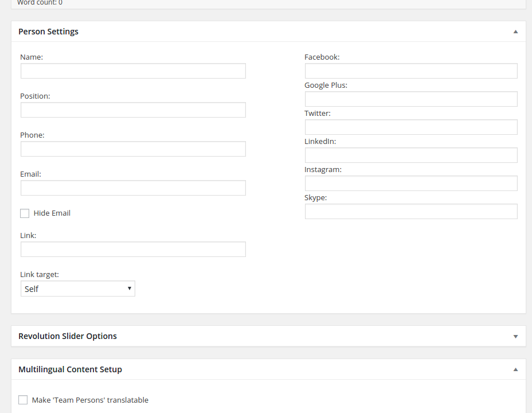Click the Person Settings panel title
This screenshot has height=413, width=532.
point(49,32)
